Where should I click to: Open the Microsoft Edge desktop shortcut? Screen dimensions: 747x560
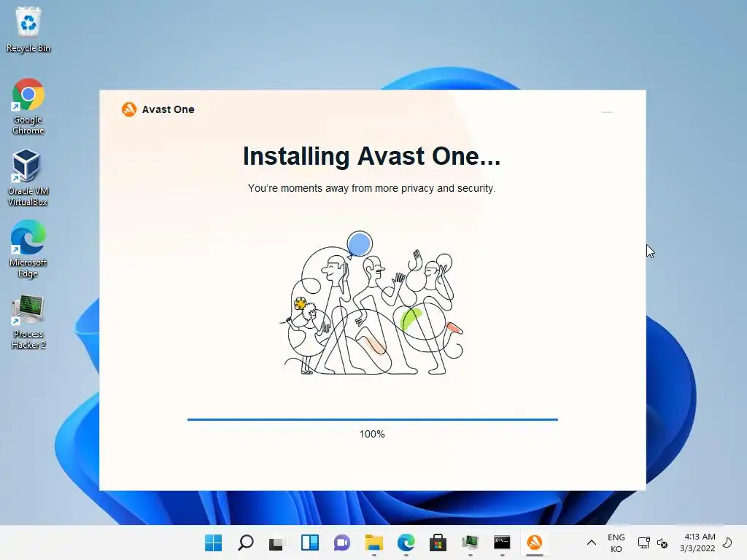click(x=28, y=249)
